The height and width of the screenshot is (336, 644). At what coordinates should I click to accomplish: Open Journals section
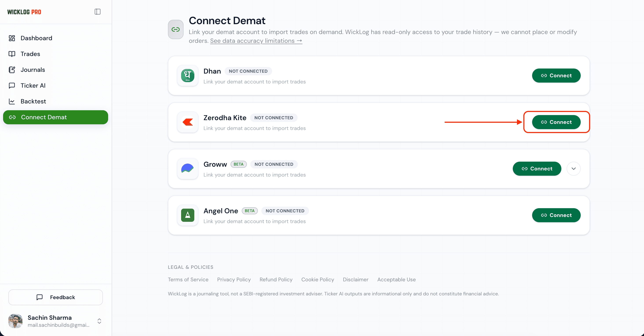56,70
